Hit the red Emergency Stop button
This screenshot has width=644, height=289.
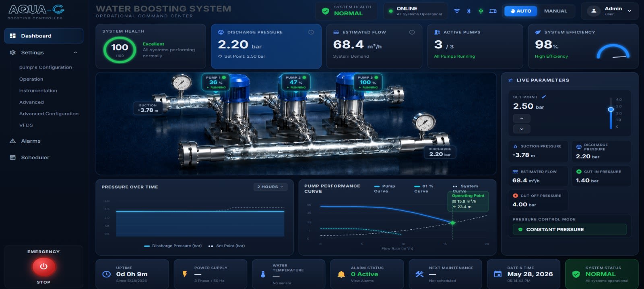(x=43, y=266)
